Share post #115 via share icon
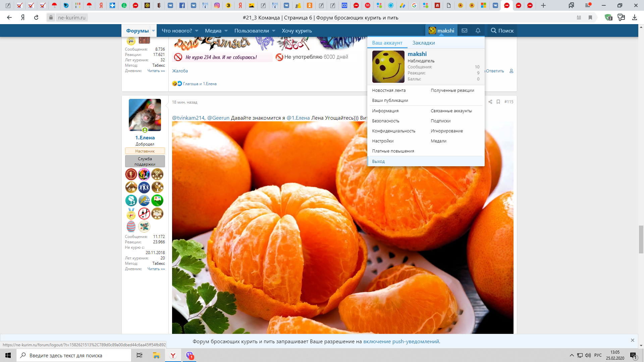This screenshot has height=362, width=644. tap(490, 102)
